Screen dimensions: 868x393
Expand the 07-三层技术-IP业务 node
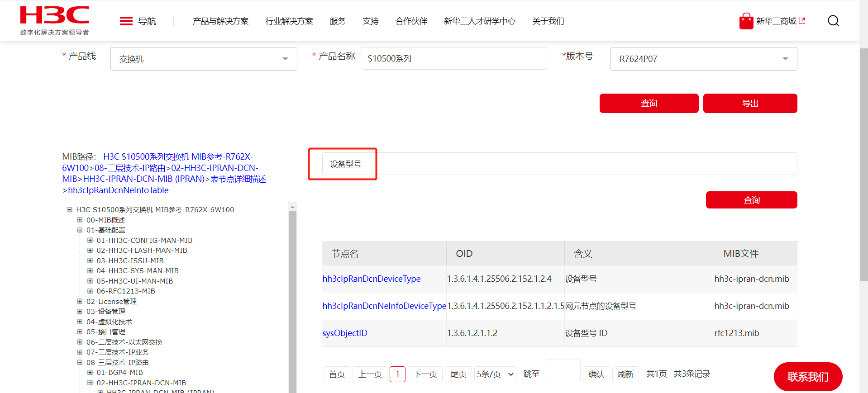tap(80, 352)
